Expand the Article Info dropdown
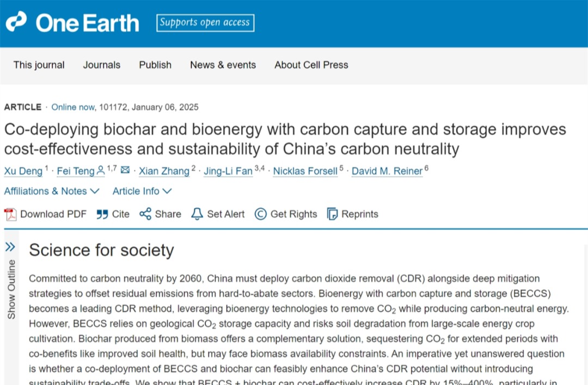 coord(142,191)
